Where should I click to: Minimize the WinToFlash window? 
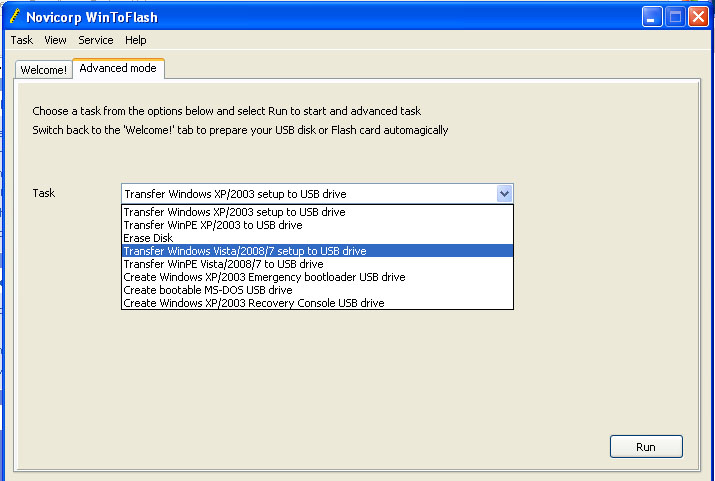point(652,17)
